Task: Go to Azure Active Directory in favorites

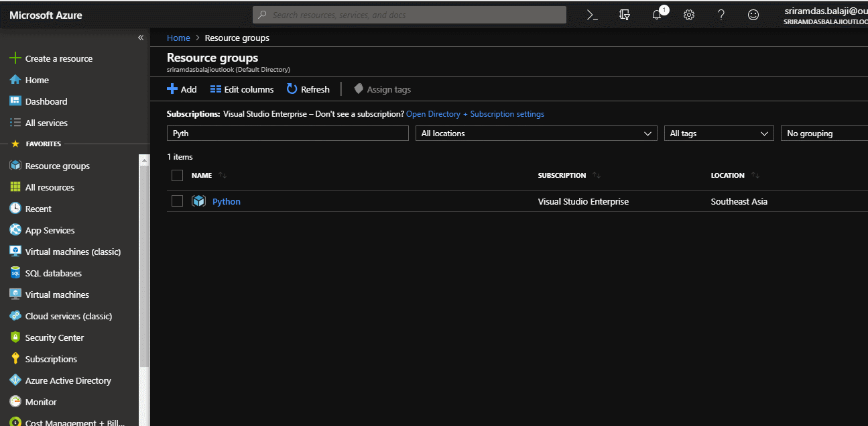Action: click(68, 380)
